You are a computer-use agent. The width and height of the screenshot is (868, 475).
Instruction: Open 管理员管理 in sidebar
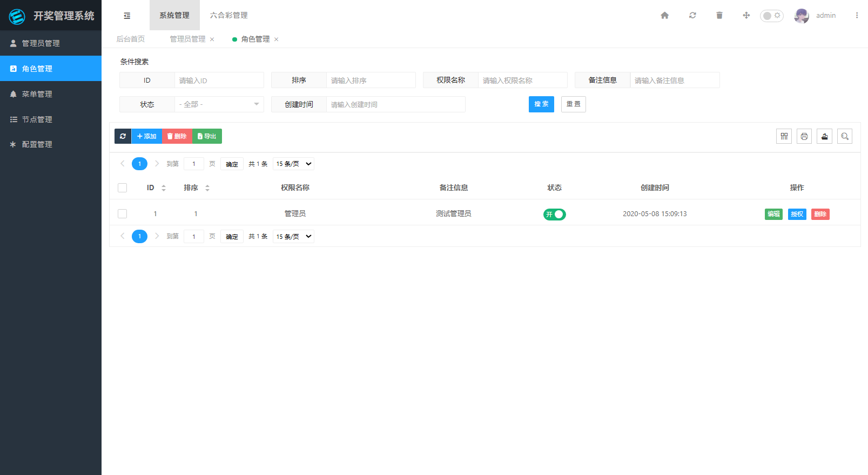[51, 43]
